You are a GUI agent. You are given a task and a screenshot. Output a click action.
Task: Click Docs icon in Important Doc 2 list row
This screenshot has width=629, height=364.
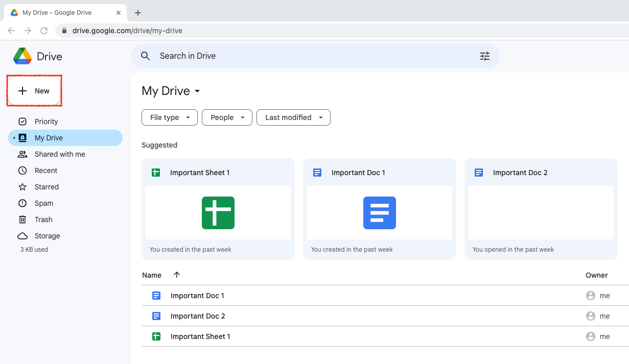tap(156, 316)
